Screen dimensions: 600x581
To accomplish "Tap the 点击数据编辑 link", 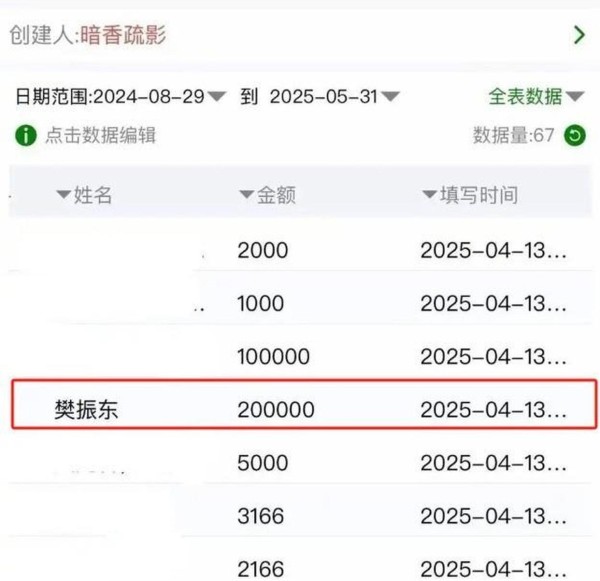I will pyautogui.click(x=100, y=135).
